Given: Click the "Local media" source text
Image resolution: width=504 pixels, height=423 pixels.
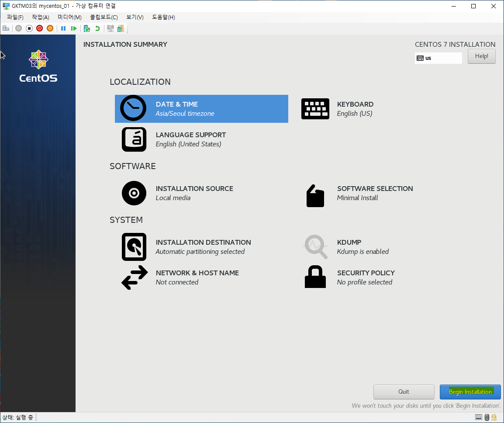Looking at the screenshot, I should pos(173,198).
